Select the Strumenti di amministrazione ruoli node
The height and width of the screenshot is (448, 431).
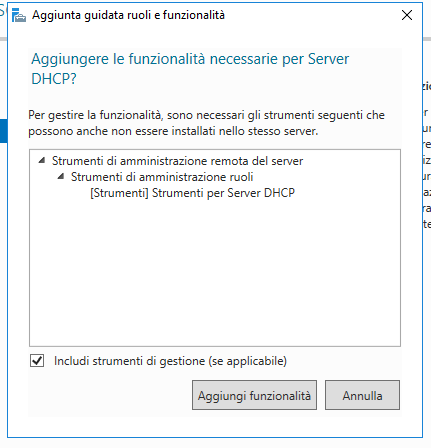click(162, 177)
